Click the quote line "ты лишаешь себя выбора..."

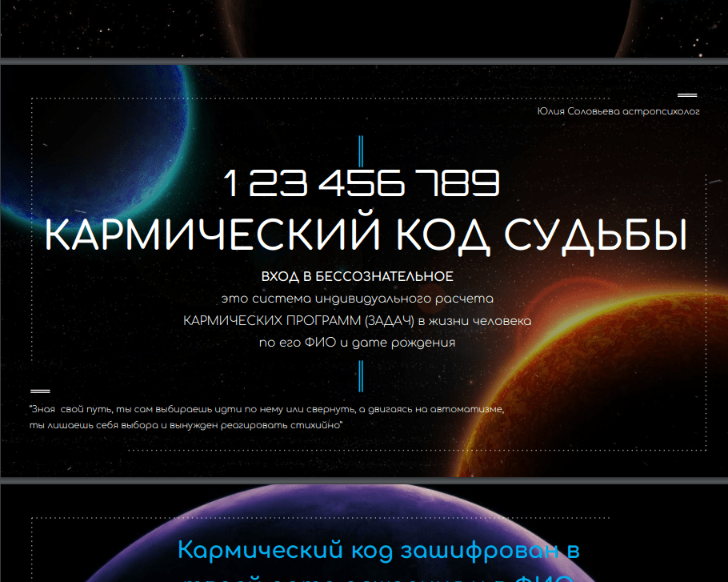(186, 425)
